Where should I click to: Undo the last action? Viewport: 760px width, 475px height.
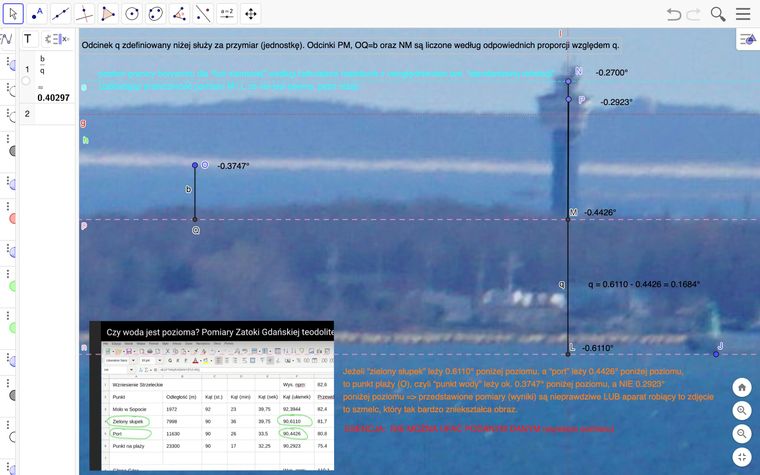673,14
